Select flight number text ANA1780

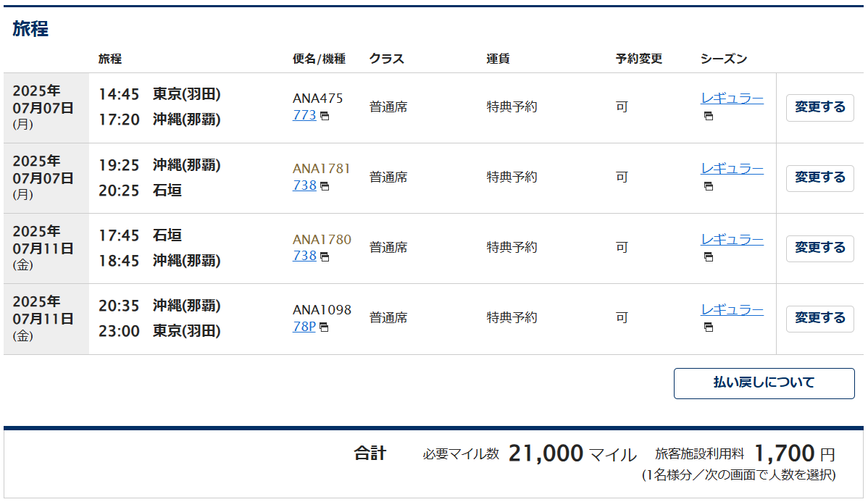[322, 240]
